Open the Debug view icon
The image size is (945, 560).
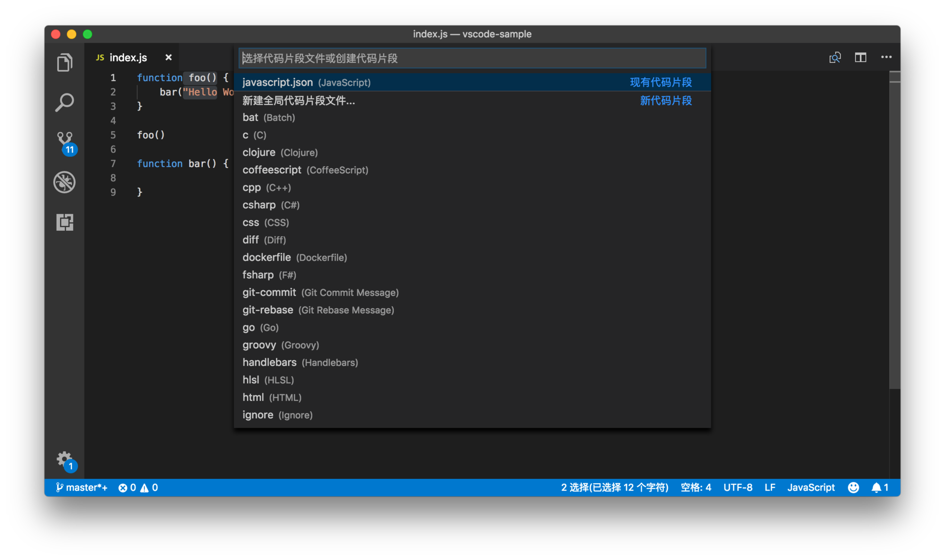click(x=64, y=182)
